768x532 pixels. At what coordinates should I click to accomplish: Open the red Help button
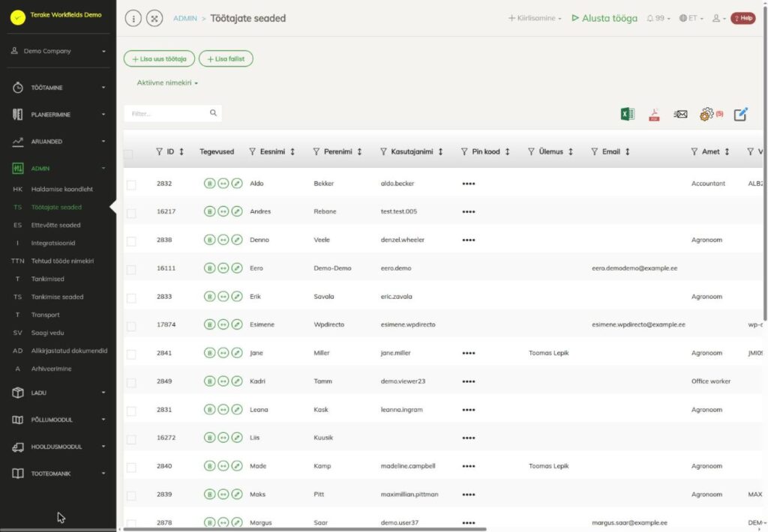(x=743, y=18)
